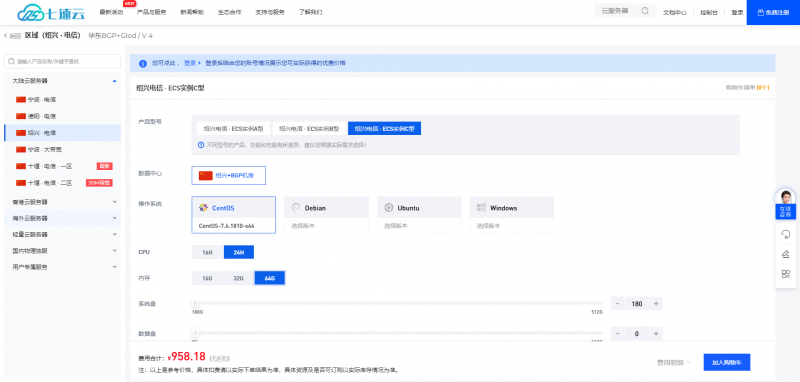800x382 pixels.
Task: Click the 加入购物车 button
Action: (727, 363)
